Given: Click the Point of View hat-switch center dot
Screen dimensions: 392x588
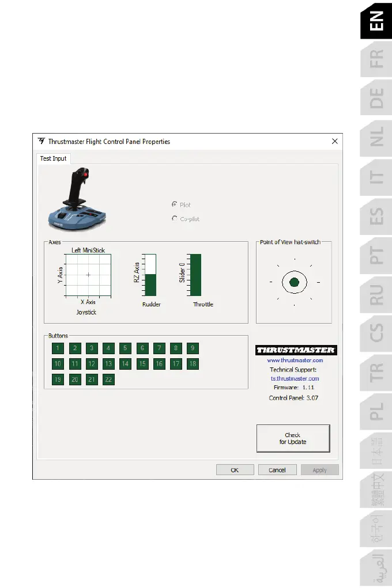Looking at the screenshot, I should click(295, 282).
